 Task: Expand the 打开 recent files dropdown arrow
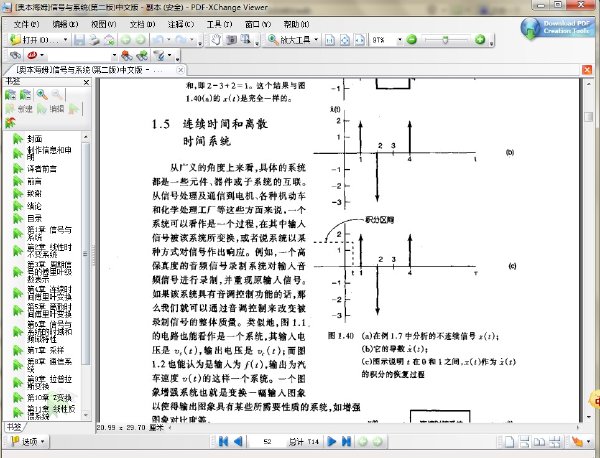(x=65, y=40)
